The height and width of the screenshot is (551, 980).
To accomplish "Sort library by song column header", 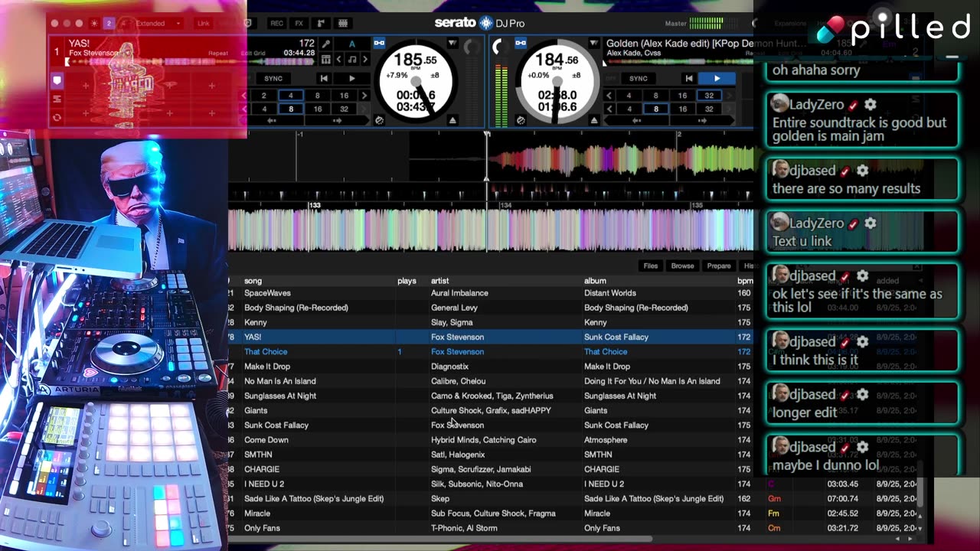I will (x=253, y=281).
